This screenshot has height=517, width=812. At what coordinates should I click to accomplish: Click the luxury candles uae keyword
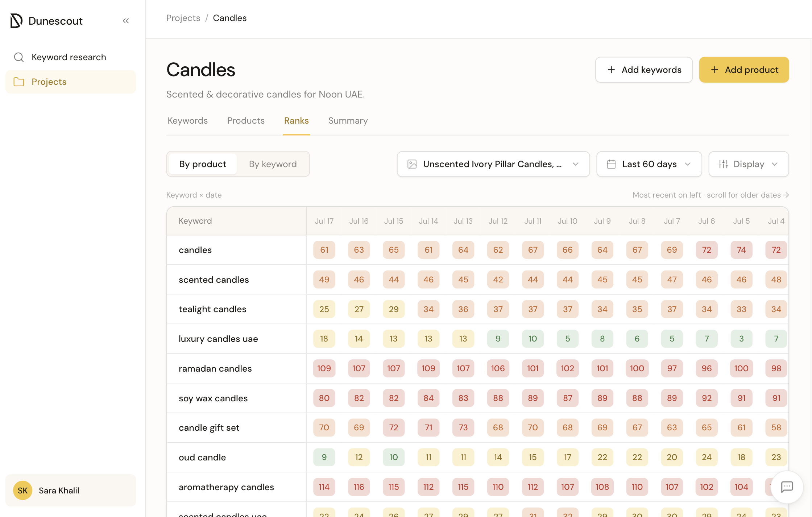tap(219, 339)
